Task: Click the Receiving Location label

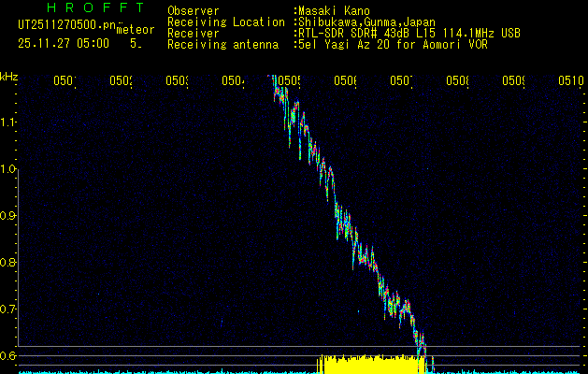Action: point(225,22)
